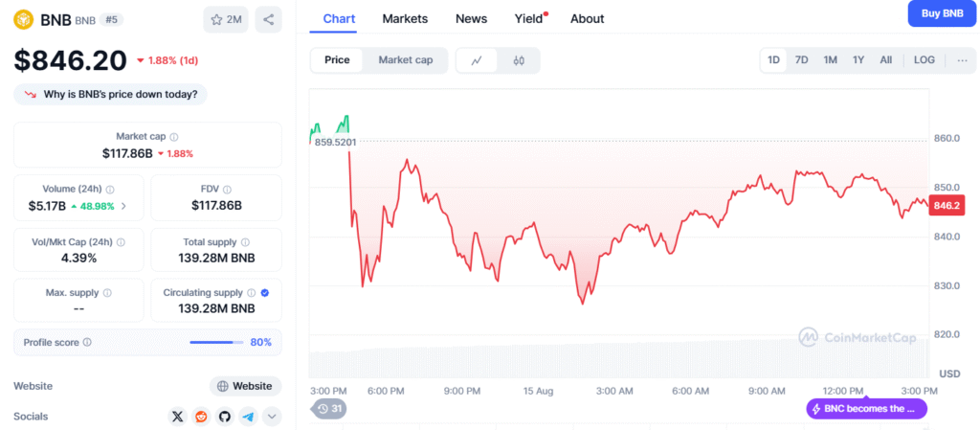Select the All time range
This screenshot has width=980, height=430.
click(885, 60)
